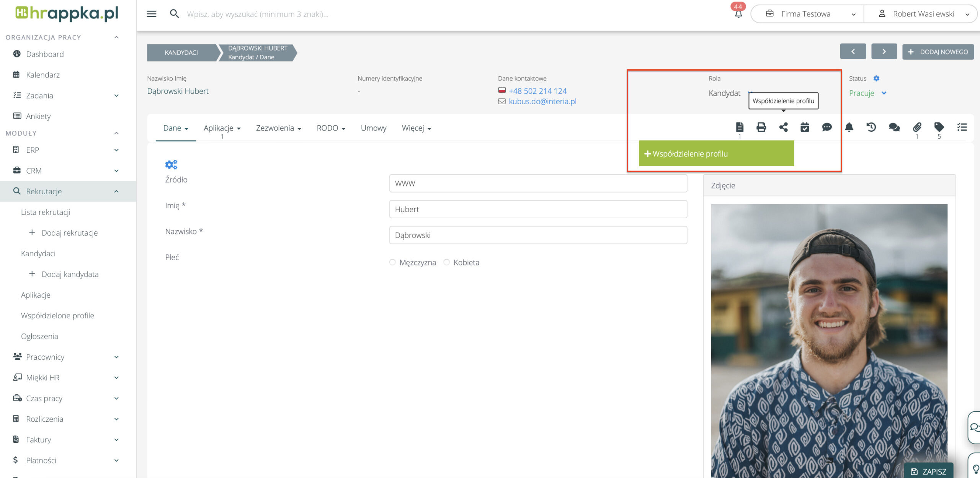Click the DODAJ NOWEGO button

(x=938, y=52)
